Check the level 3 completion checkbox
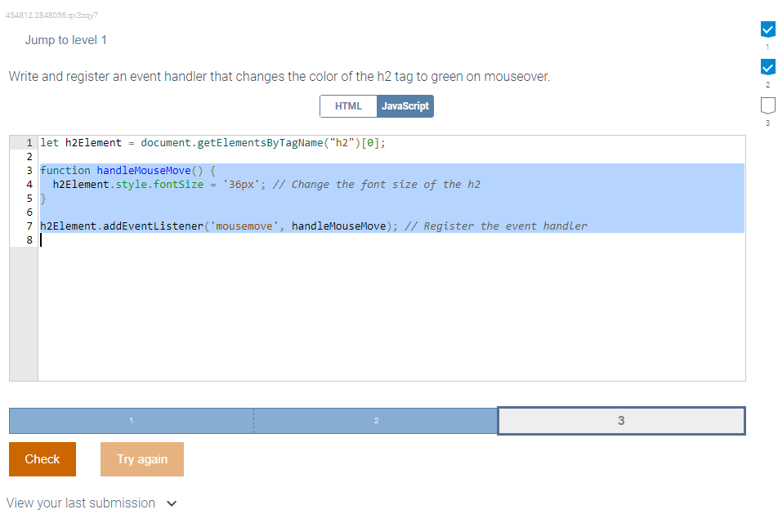 point(767,105)
